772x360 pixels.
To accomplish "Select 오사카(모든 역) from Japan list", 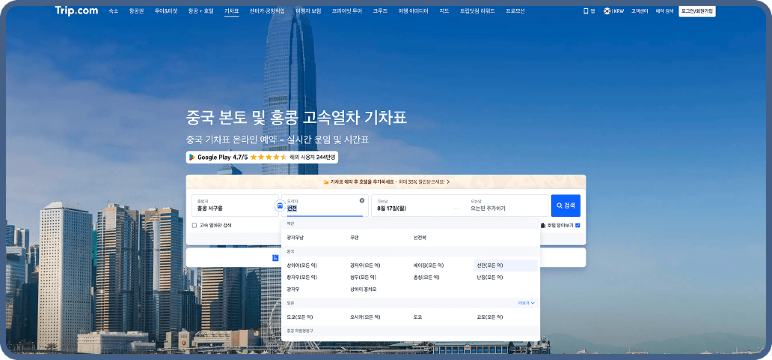I will coord(365,317).
